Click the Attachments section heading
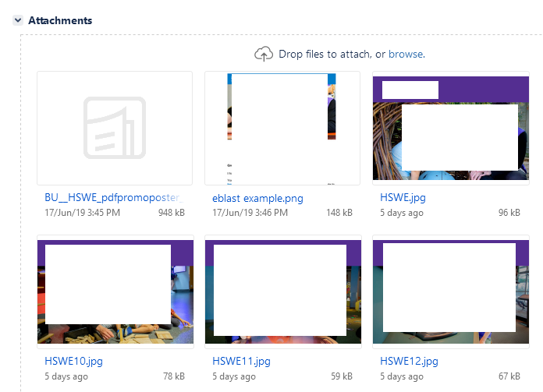The width and height of the screenshot is (543, 392). [60, 20]
